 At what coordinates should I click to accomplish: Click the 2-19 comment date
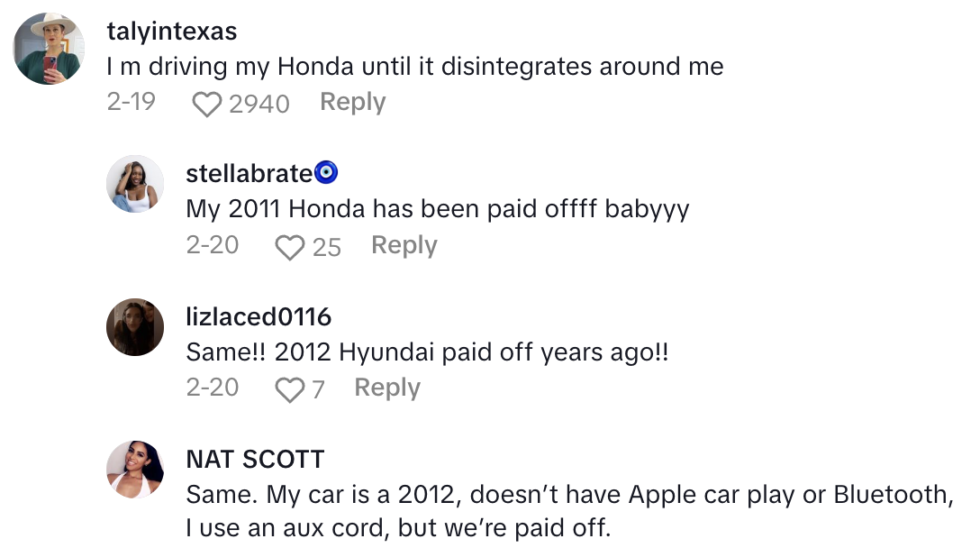(131, 102)
